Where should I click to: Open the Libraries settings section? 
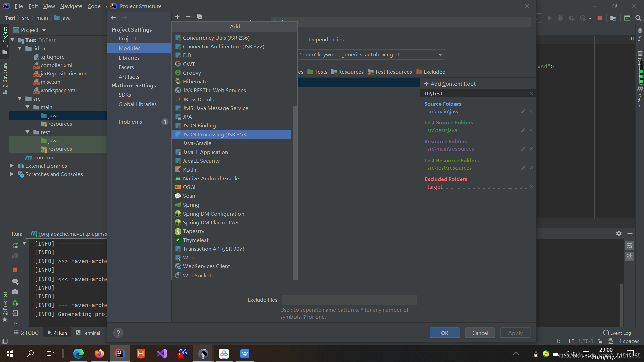point(139,58)
